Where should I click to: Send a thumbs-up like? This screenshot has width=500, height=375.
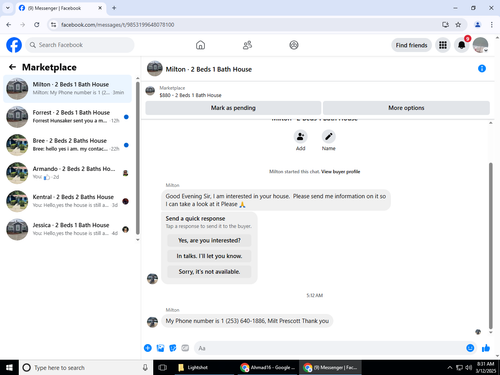(486, 348)
